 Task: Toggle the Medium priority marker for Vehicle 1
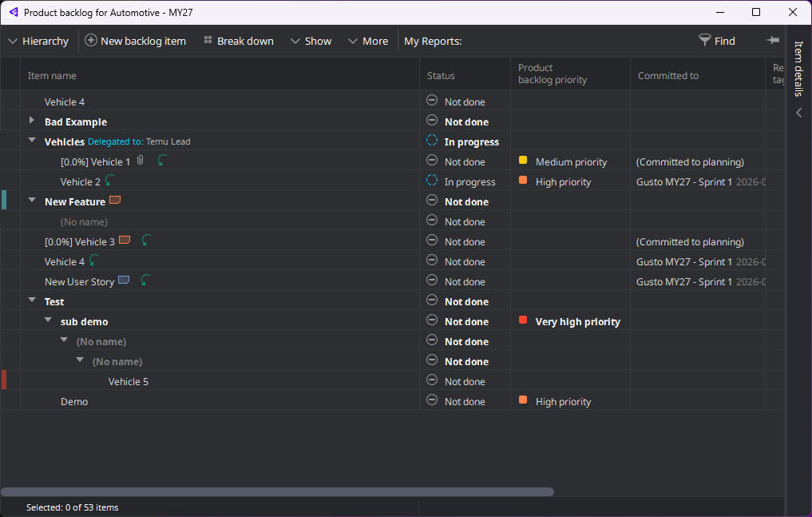(x=525, y=161)
